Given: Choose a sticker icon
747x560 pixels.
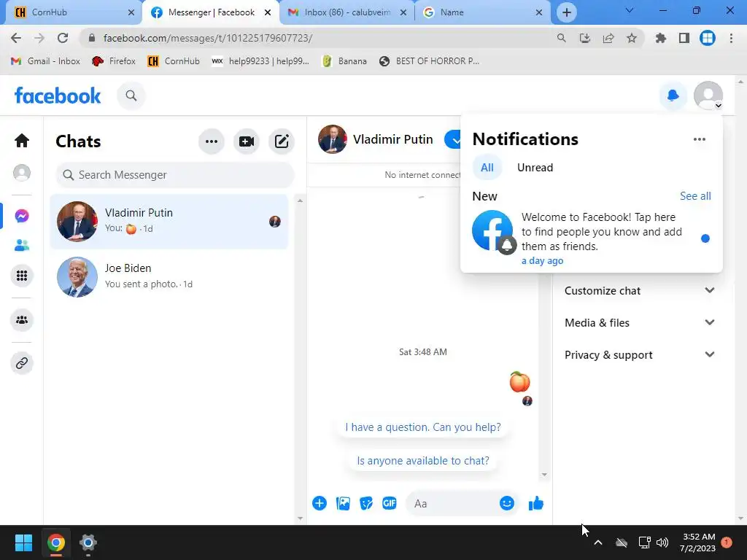Looking at the screenshot, I should pos(366,503).
